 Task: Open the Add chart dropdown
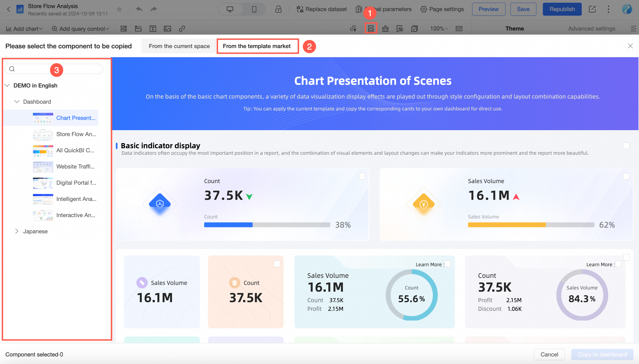24,29
